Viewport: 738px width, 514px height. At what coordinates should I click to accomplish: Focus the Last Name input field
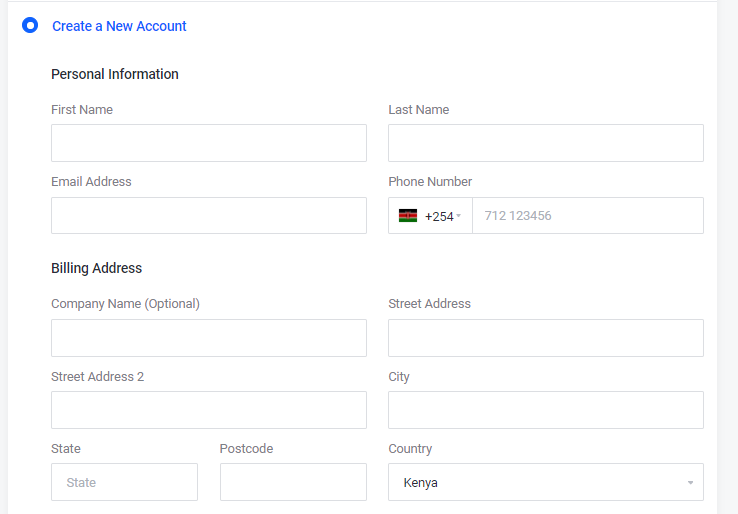click(x=545, y=143)
